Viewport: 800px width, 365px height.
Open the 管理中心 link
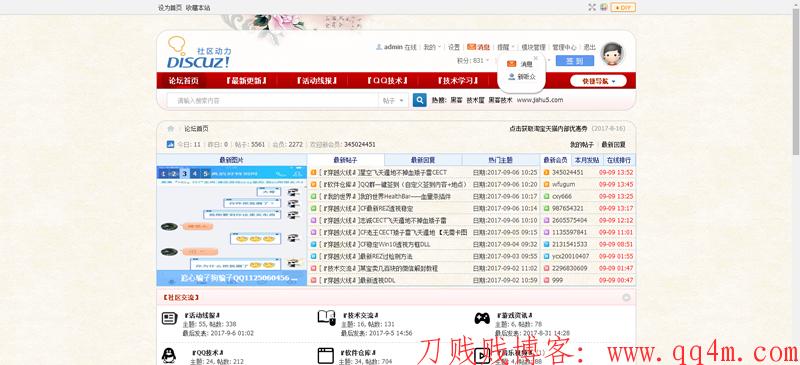click(x=564, y=47)
